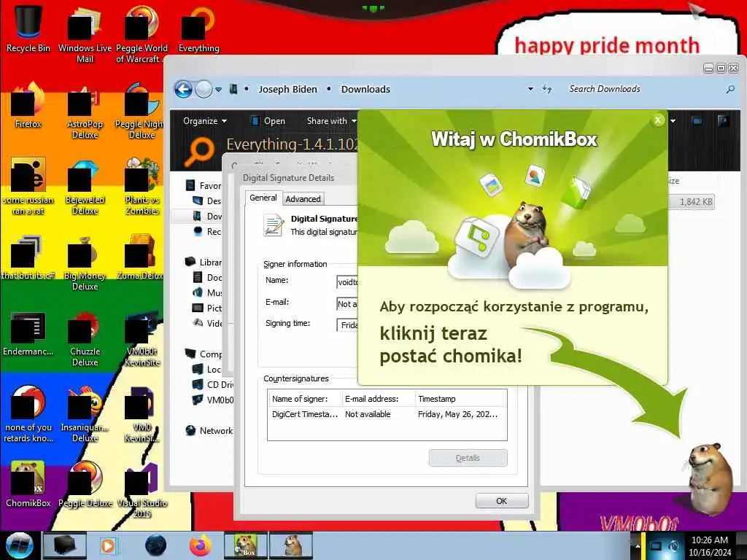The width and height of the screenshot is (747, 560).
Task: Click Explorer back navigation arrow
Action: tap(183, 89)
